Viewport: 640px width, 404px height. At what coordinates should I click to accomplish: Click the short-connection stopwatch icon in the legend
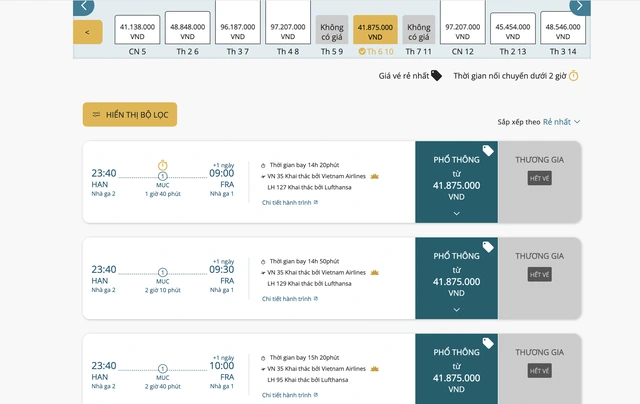tap(573, 75)
